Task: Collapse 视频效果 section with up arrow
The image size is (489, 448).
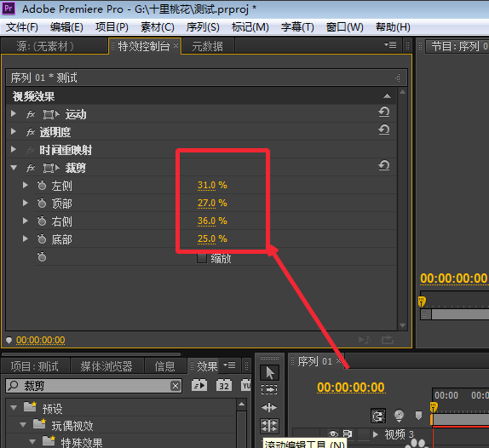Action: click(387, 96)
